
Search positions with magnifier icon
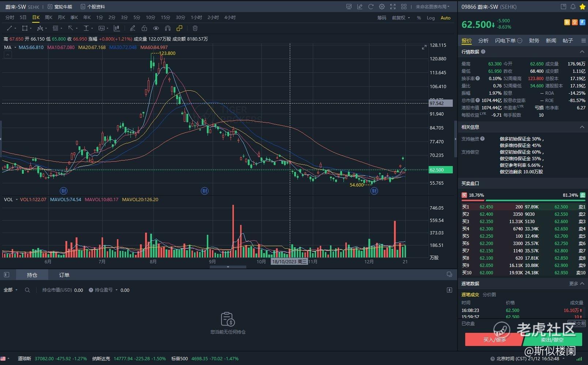(x=27, y=290)
